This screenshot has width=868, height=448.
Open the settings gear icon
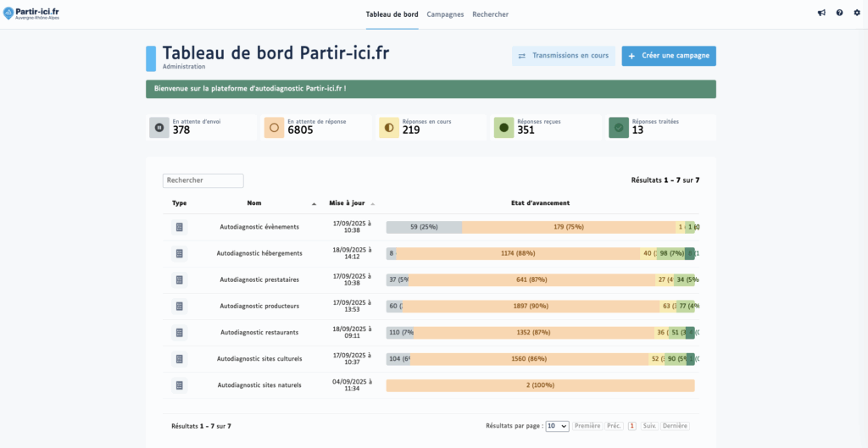[x=857, y=14]
